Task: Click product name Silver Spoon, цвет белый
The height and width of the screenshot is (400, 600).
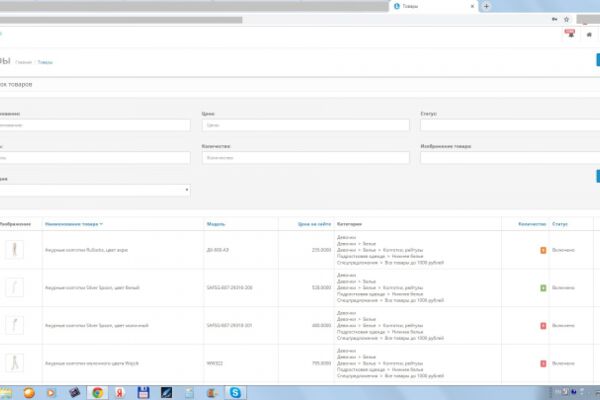Action: [92, 287]
